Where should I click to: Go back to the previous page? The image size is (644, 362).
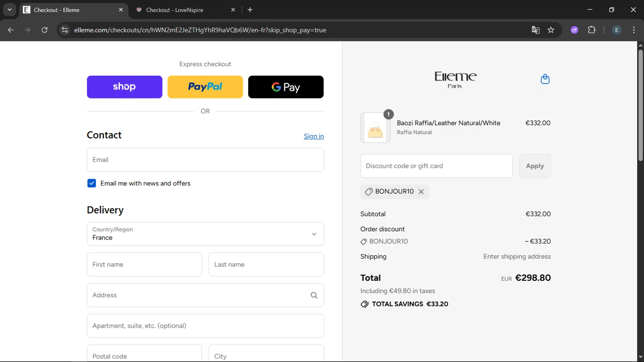pyautogui.click(x=11, y=30)
